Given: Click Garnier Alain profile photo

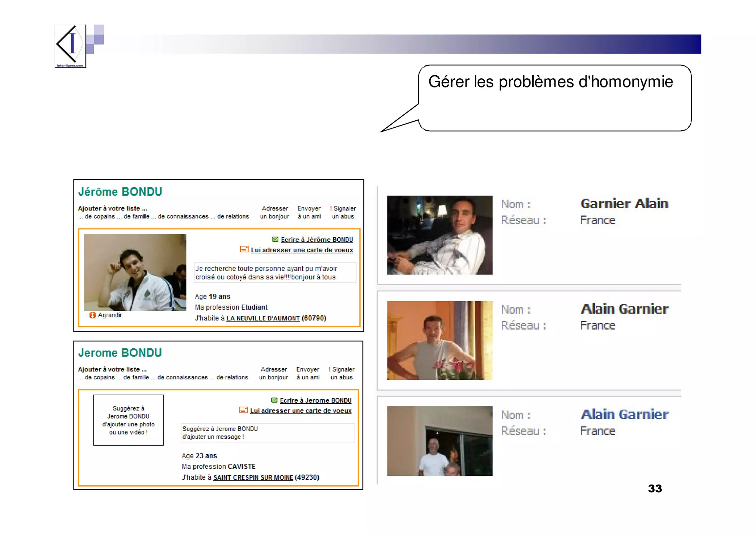Looking at the screenshot, I should 439,235.
